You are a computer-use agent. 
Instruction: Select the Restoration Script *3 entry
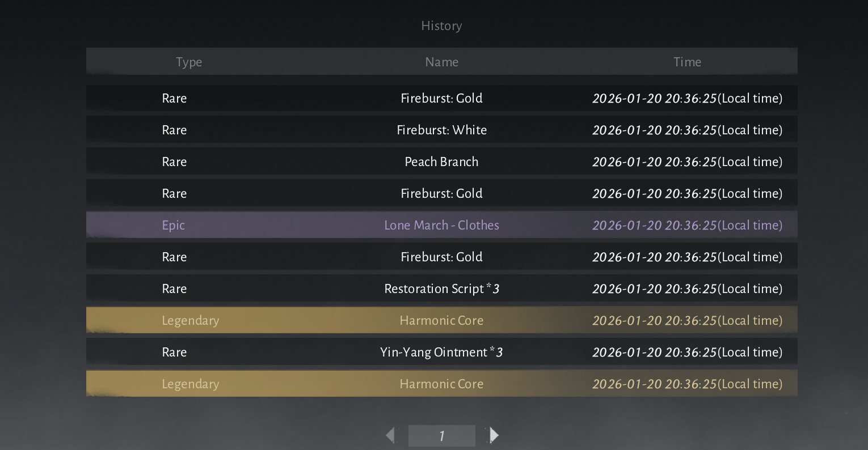(x=441, y=288)
